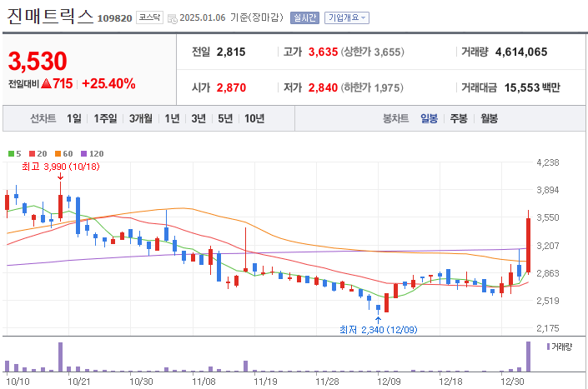
Task: Click the 2,175 price axis label
Action: [547, 328]
